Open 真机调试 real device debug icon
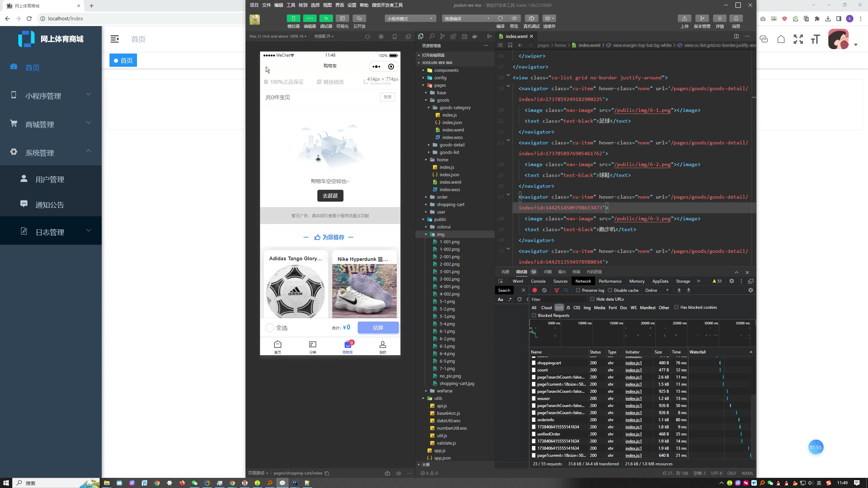The height and width of the screenshot is (488, 868). (x=532, y=18)
